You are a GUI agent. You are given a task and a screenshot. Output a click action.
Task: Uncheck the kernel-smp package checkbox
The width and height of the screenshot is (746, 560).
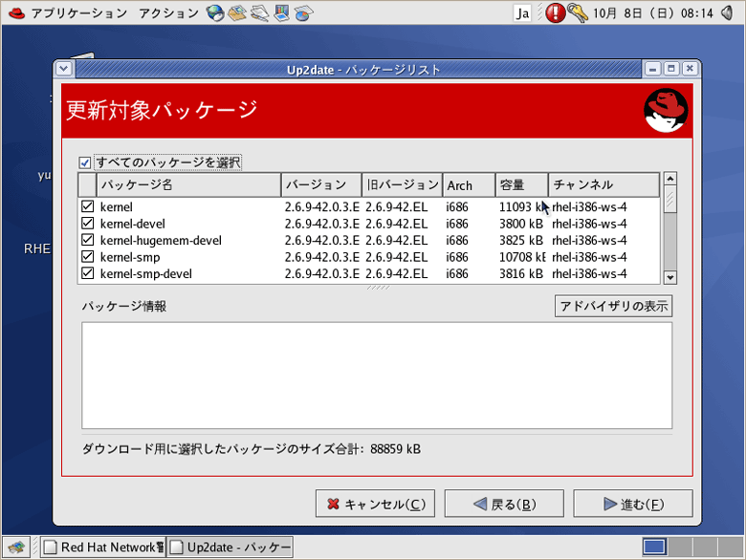point(88,257)
